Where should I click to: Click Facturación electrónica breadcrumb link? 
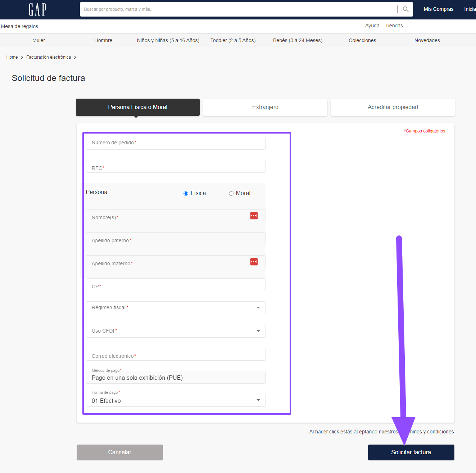point(49,57)
